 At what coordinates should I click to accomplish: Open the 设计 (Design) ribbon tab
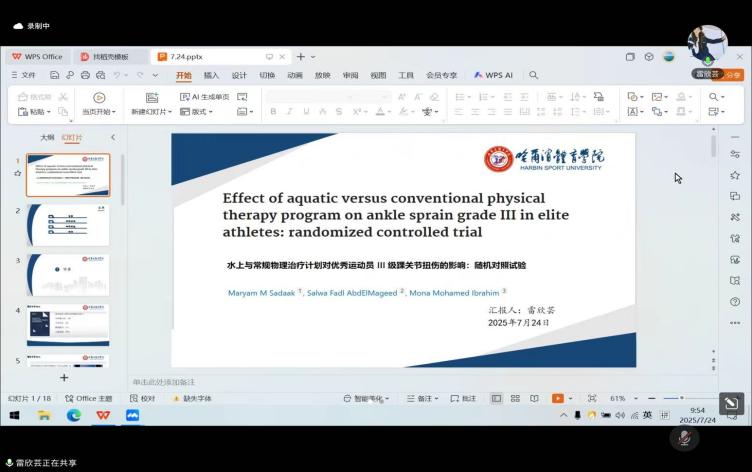tap(239, 75)
